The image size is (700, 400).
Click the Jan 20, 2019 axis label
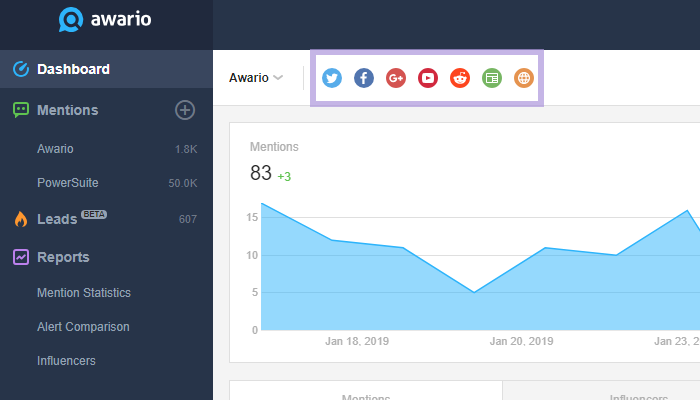coord(521,341)
